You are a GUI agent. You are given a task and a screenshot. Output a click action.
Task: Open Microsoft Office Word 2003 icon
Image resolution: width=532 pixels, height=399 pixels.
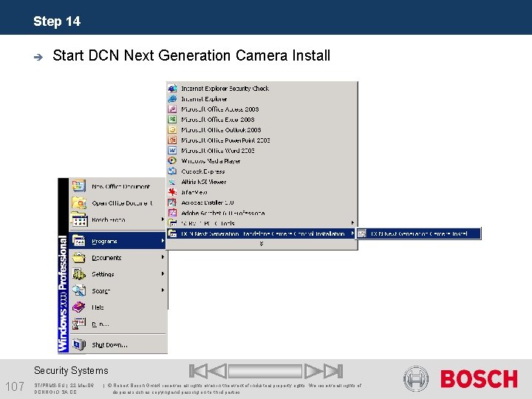[x=172, y=151]
